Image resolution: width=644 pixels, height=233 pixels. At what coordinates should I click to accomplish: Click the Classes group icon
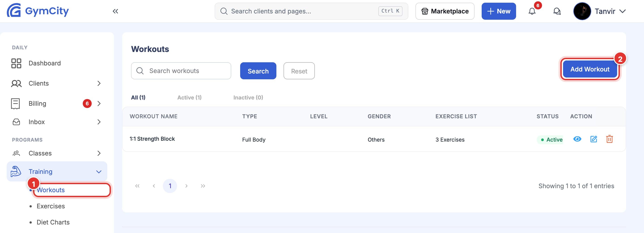[x=16, y=153]
